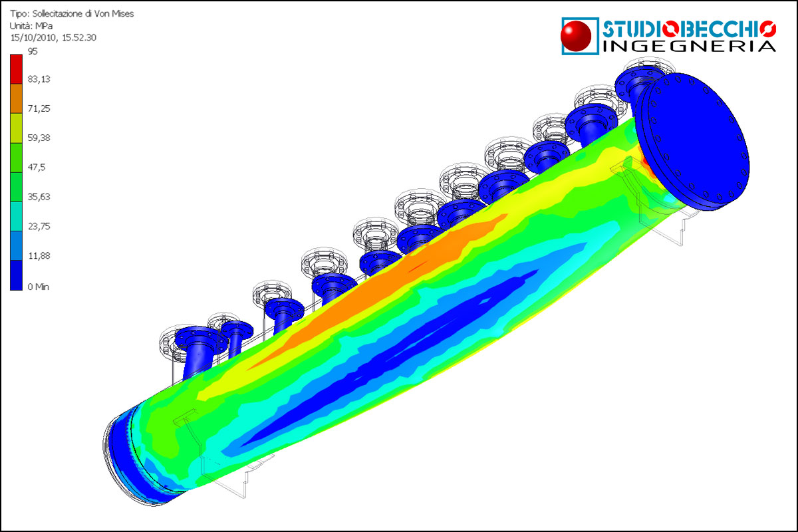Click the red color band at 95 MPa
Screen dimensions: 798x532
(17, 68)
